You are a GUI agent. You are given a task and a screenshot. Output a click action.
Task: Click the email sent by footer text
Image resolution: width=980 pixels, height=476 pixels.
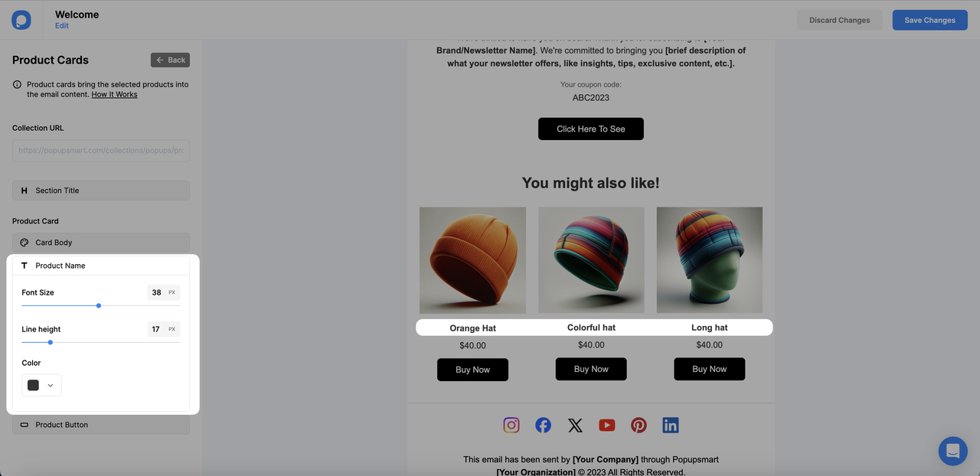point(591,459)
